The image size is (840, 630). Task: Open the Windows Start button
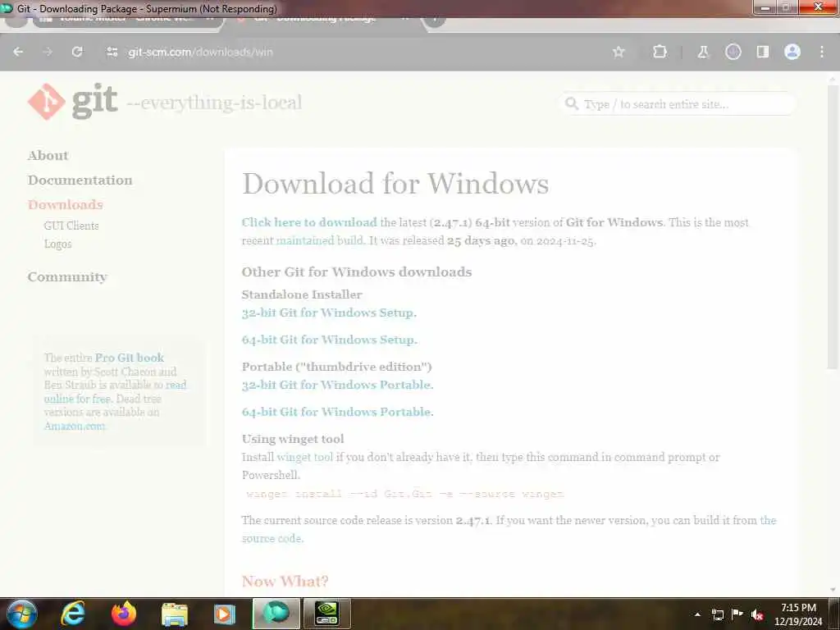click(x=21, y=614)
